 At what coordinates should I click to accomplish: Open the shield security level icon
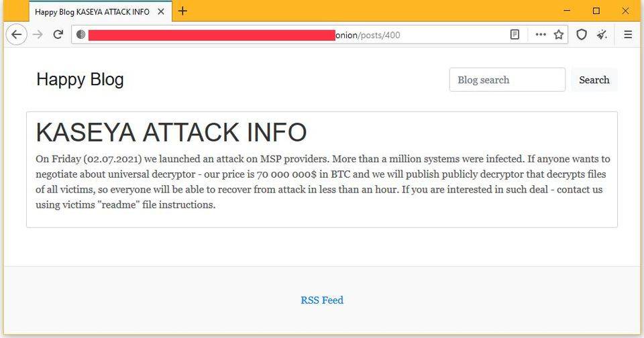(x=581, y=34)
